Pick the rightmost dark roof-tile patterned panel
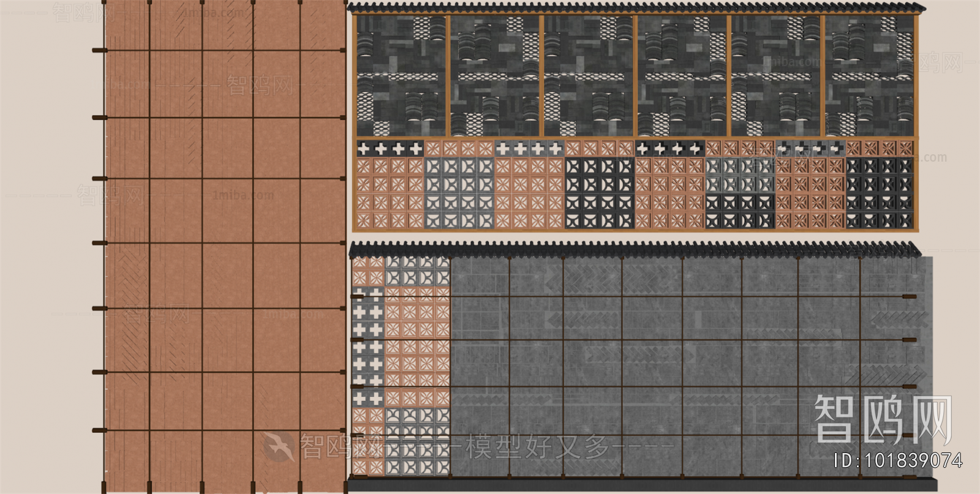The width and height of the screenshot is (980, 494). click(870, 75)
